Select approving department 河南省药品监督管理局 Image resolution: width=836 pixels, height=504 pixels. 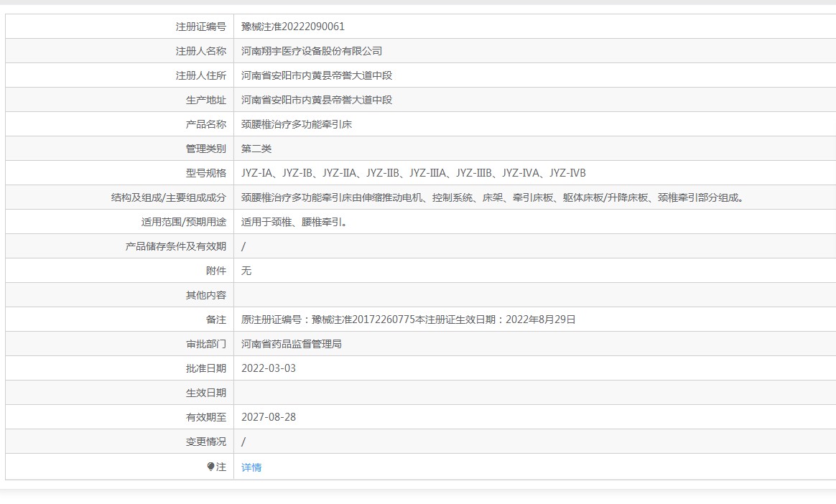pos(291,344)
